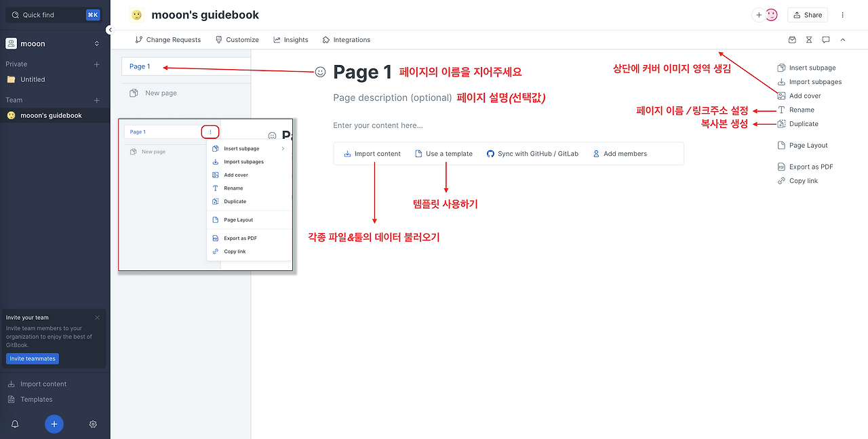Open the Change Requests tab
The width and height of the screenshot is (868, 439).
[168, 40]
